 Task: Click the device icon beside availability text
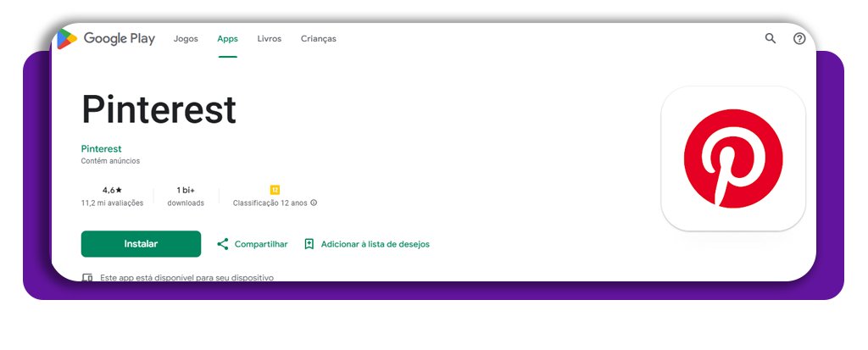86,277
